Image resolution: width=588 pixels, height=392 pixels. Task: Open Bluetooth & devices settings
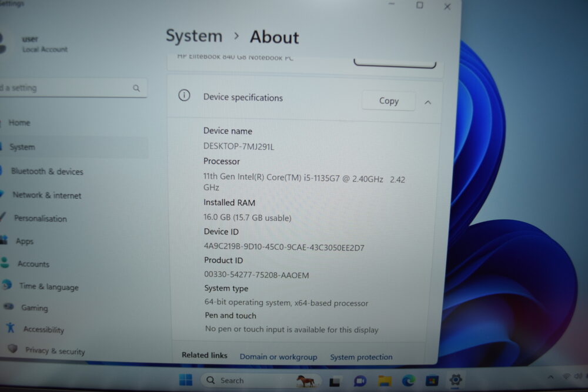(x=47, y=171)
